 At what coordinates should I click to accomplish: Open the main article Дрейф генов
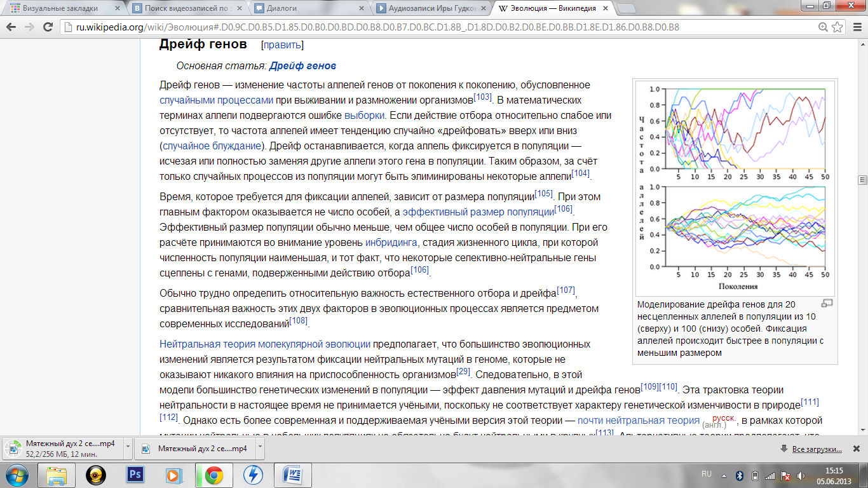pyautogui.click(x=302, y=65)
